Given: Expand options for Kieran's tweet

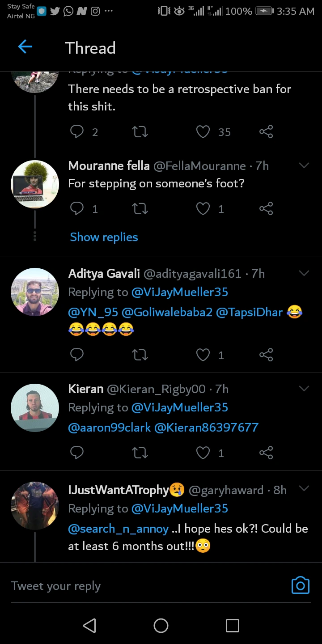Looking at the screenshot, I should [x=304, y=389].
